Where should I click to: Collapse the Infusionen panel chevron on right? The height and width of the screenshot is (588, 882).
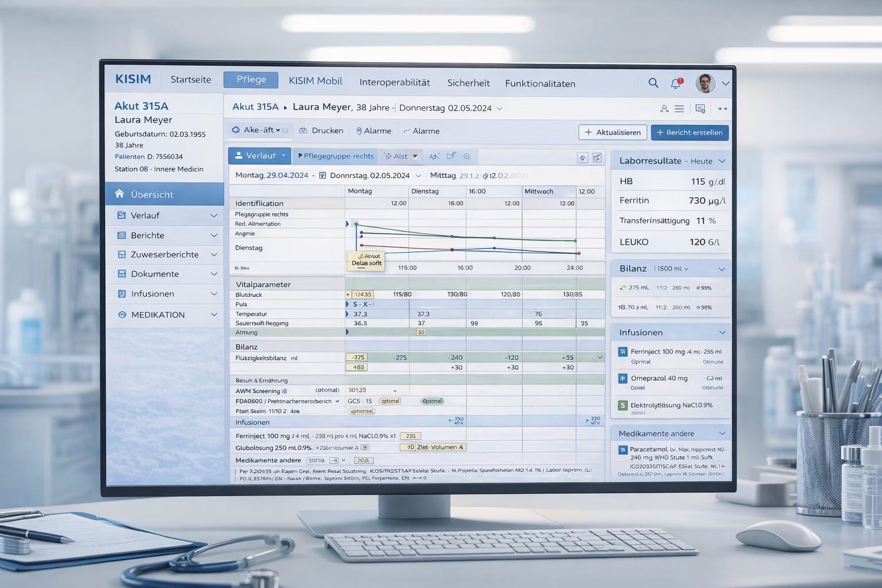click(722, 332)
